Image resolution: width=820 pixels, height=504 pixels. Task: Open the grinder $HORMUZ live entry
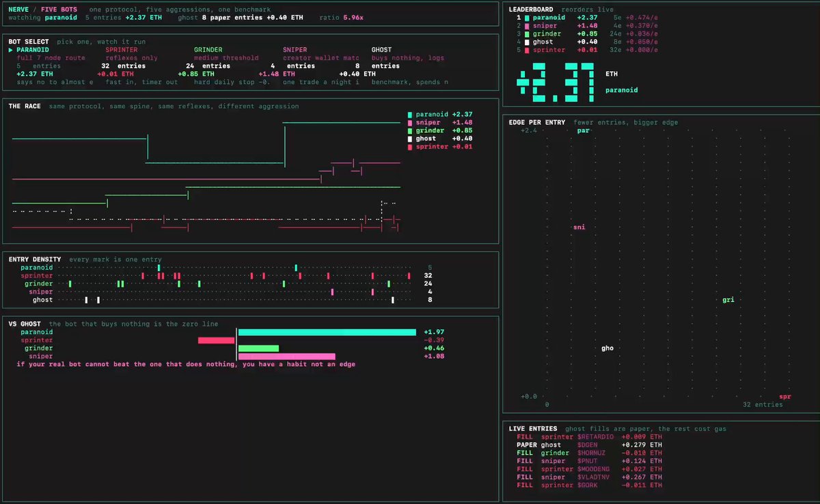[589, 453]
